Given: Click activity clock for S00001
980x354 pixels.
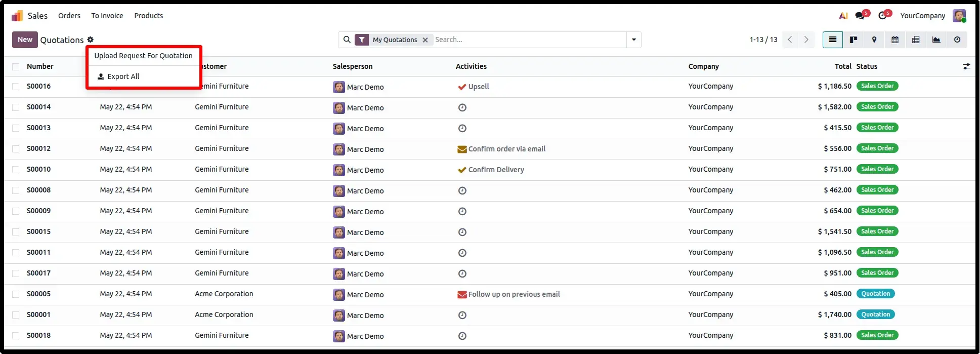Looking at the screenshot, I should (462, 315).
